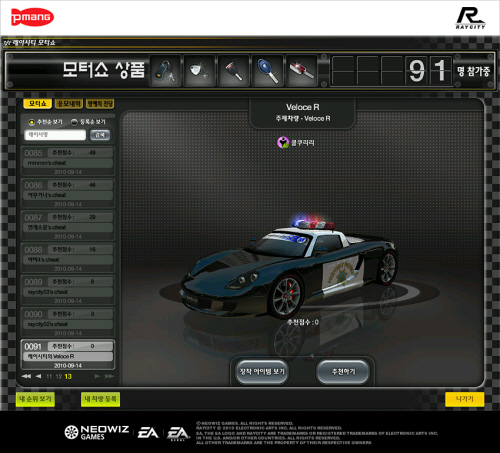This screenshot has height=453, width=500.
Task: Click the blue oval car key prize icon
Action: click(x=268, y=71)
